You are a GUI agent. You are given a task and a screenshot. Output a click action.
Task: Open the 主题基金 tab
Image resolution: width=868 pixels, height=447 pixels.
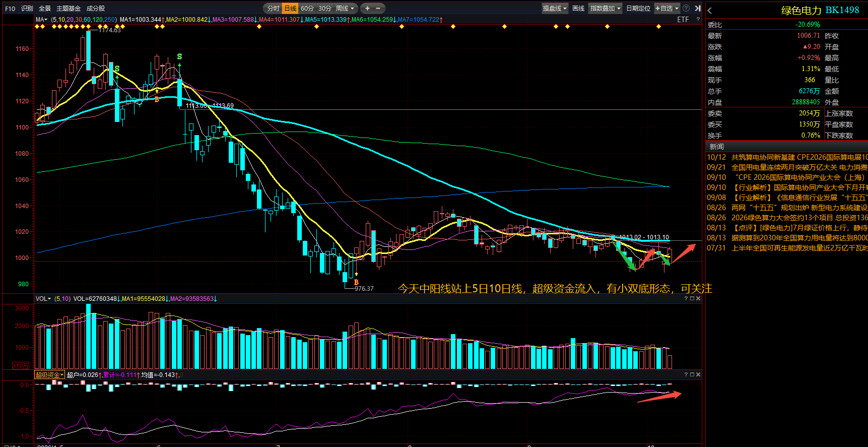tap(69, 9)
